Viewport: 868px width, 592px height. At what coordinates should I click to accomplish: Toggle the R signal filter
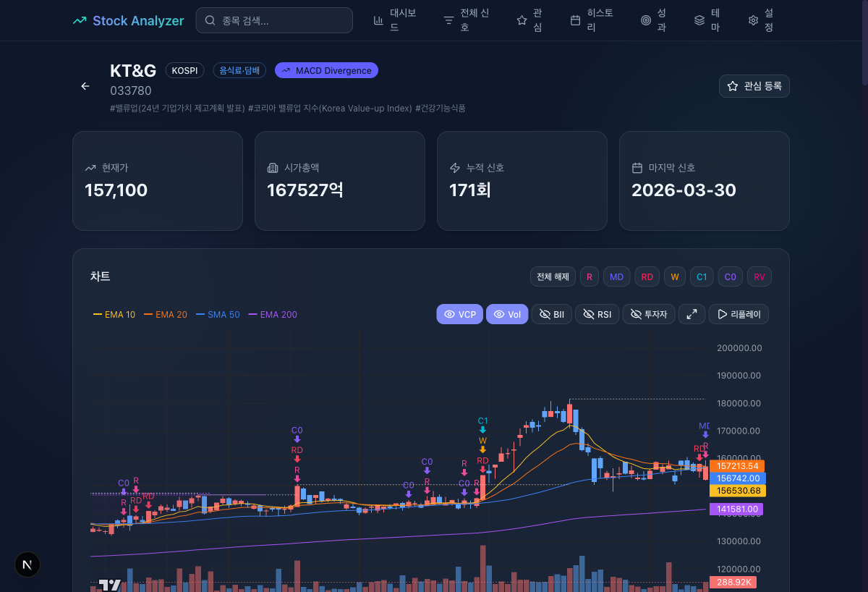589,276
